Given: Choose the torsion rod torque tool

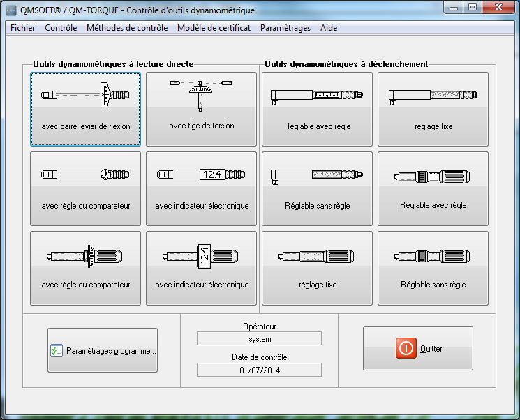Looking at the screenshot, I should (201, 109).
